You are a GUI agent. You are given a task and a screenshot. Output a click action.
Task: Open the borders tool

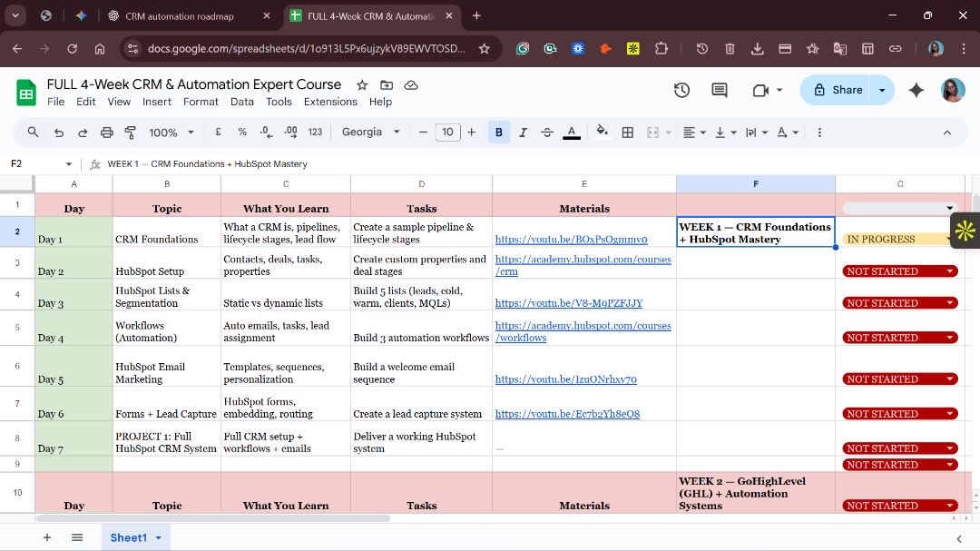627,132
